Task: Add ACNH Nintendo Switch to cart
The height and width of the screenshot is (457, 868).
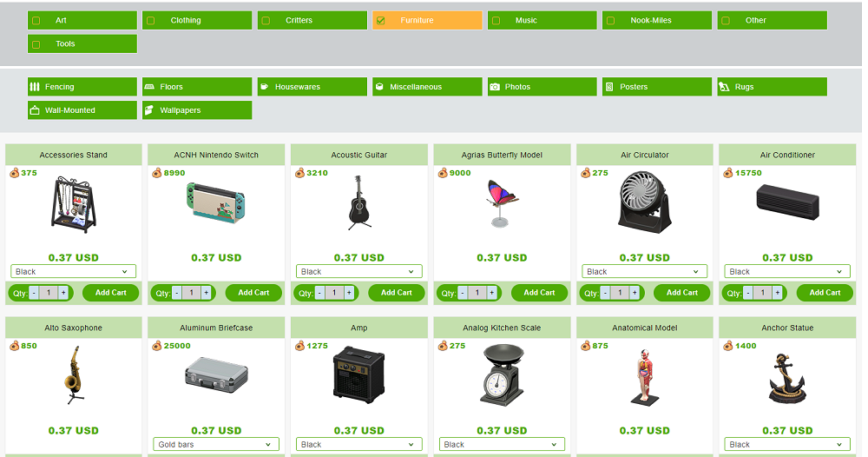Action: (x=253, y=293)
